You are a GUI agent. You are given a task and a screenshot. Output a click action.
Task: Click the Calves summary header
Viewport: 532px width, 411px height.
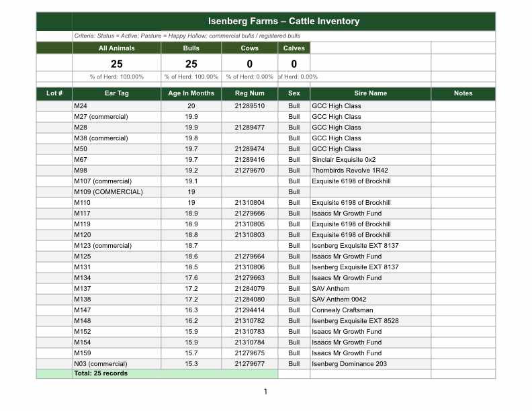click(294, 48)
